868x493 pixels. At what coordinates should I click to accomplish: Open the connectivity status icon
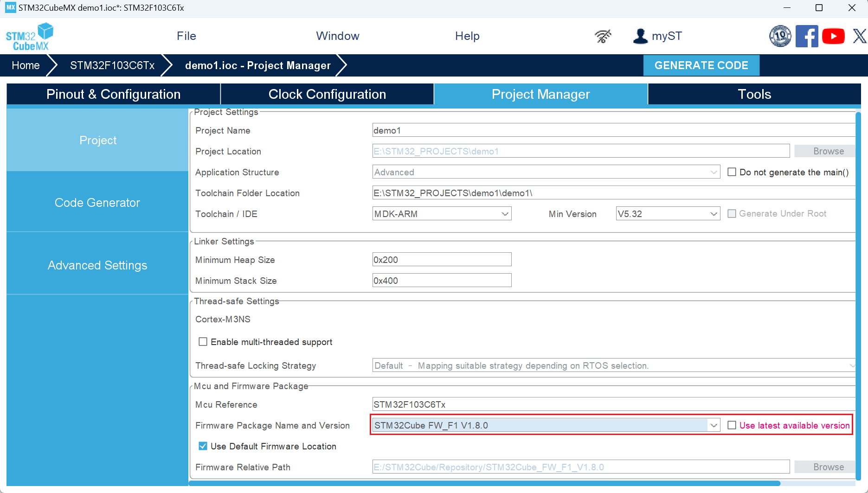[x=603, y=36]
